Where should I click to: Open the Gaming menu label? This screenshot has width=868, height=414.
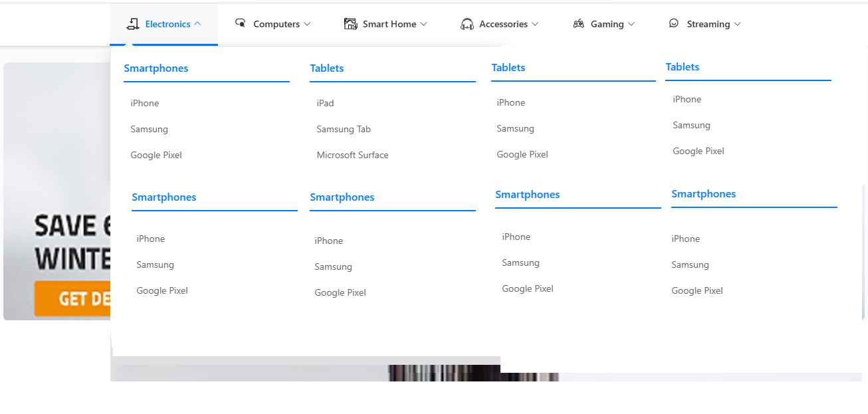tap(607, 24)
